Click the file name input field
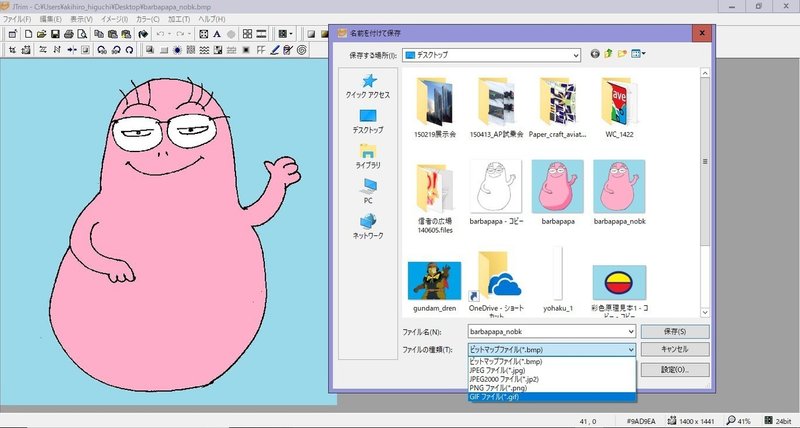Viewport: 800px width, 428px height. click(547, 332)
